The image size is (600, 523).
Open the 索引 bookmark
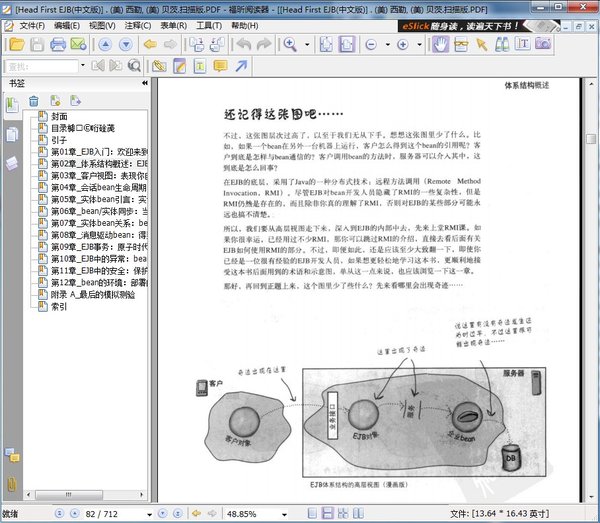pyautogui.click(x=59, y=306)
